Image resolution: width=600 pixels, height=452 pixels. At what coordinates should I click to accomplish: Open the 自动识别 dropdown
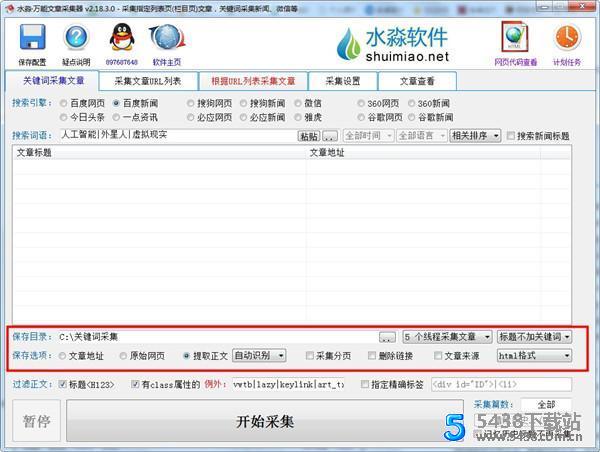tap(259, 356)
